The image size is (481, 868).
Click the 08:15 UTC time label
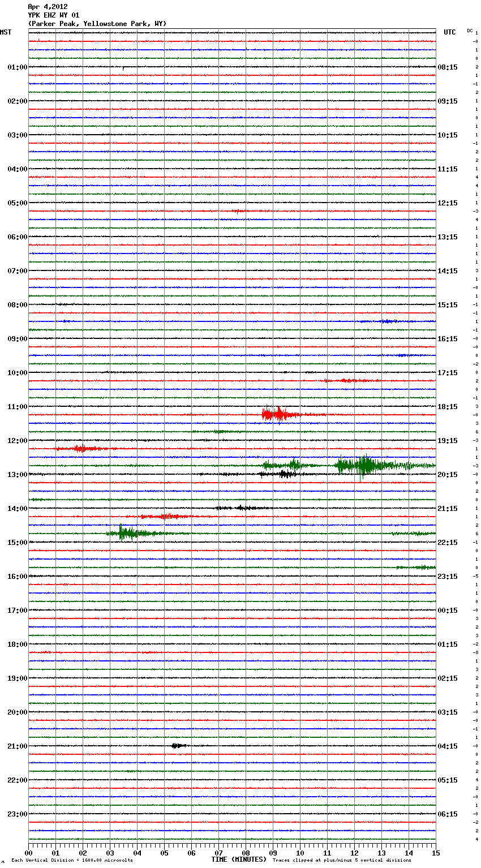pos(448,67)
